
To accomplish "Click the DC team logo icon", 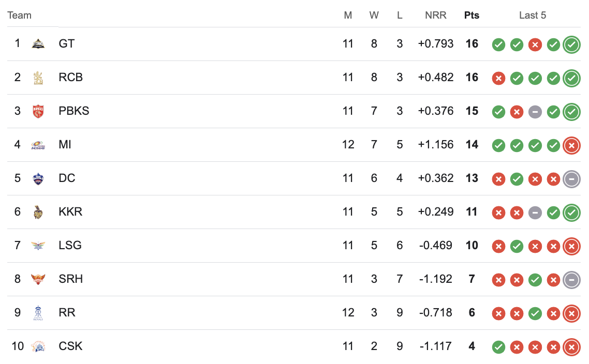I will coord(38,178).
